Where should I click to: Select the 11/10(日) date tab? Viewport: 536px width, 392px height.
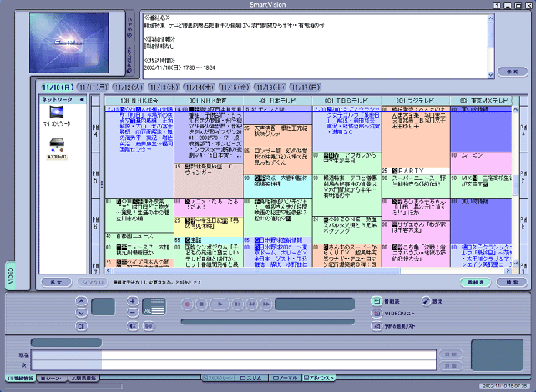57,88
